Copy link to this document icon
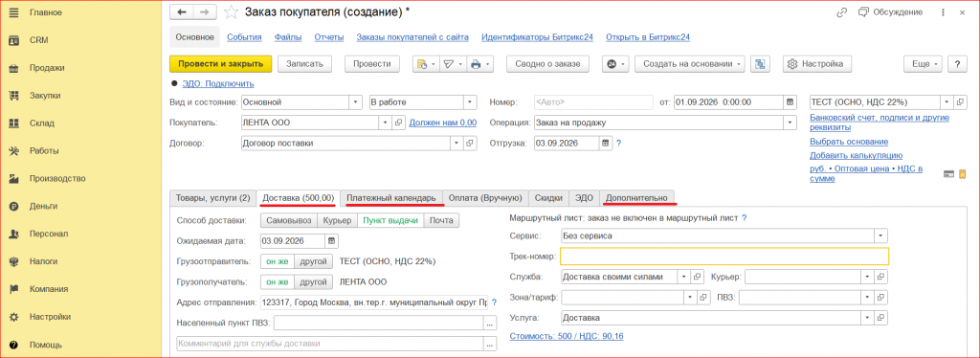Image resolution: width=980 pixels, height=358 pixels. [841, 11]
